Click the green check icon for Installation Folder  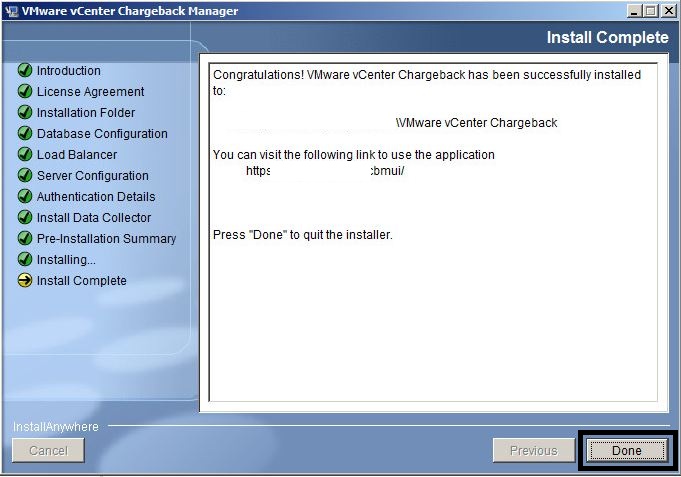(x=25, y=113)
